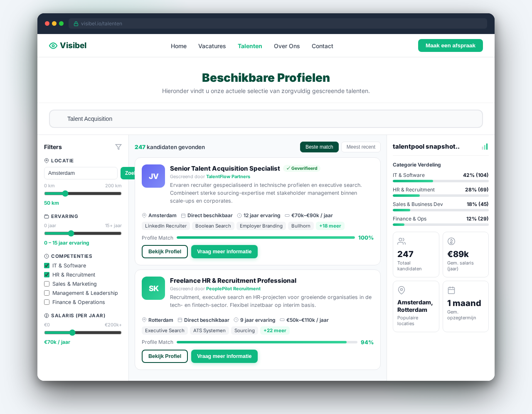The image size is (532, 414).
Task: Click the SK candidate avatar
Action: [x=153, y=288]
